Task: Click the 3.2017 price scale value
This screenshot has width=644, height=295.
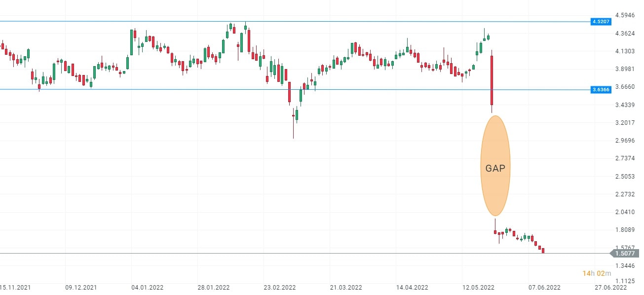Action: [625, 123]
